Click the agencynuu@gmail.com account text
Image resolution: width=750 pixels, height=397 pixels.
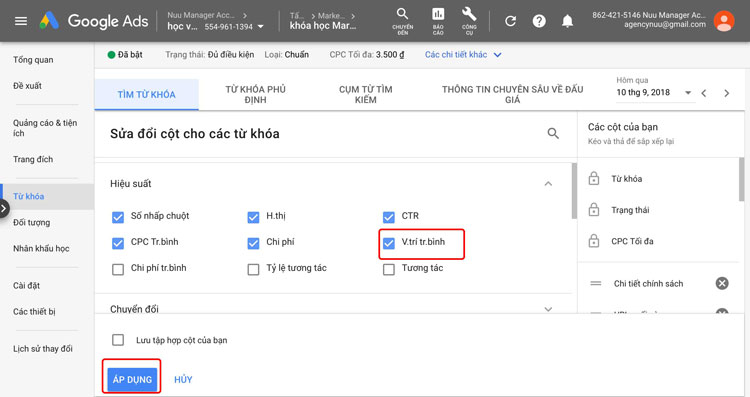(665, 24)
